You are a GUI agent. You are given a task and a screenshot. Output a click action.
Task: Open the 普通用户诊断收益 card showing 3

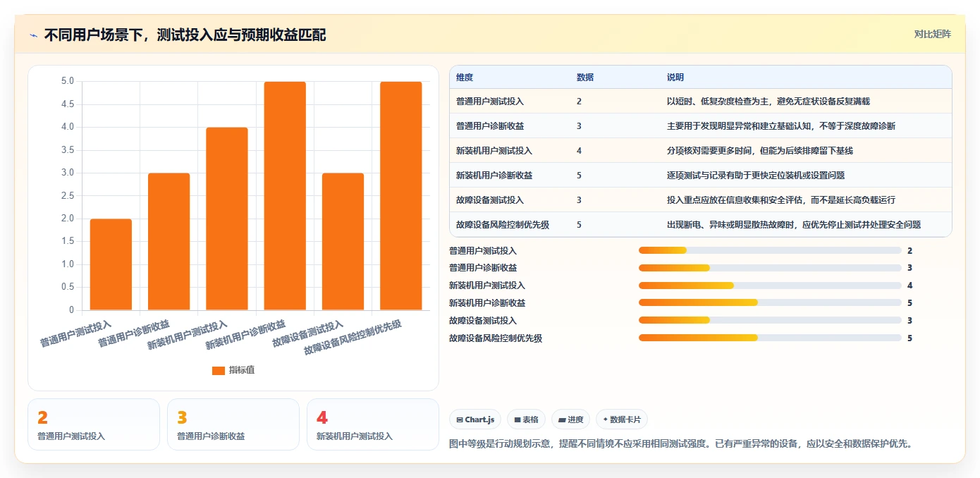click(233, 424)
